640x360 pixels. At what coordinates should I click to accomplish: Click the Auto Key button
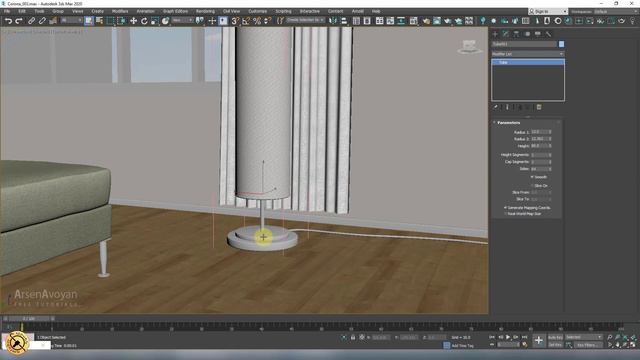tap(555, 337)
